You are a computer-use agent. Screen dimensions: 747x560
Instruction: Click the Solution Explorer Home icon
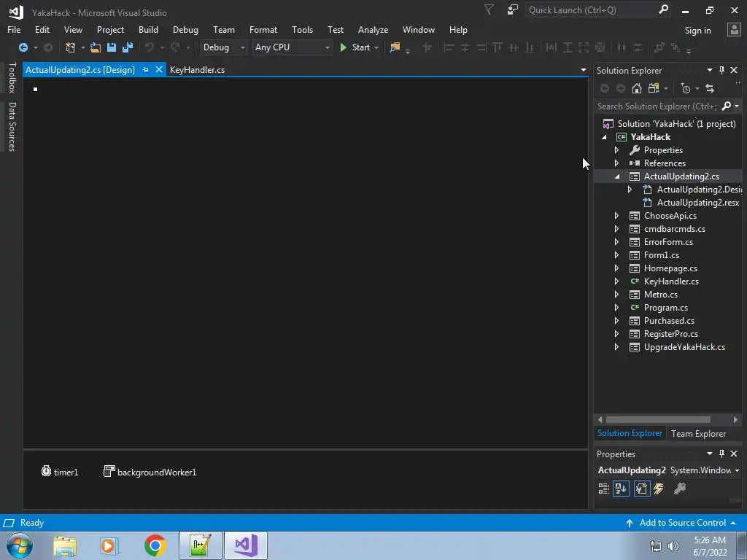(x=636, y=88)
